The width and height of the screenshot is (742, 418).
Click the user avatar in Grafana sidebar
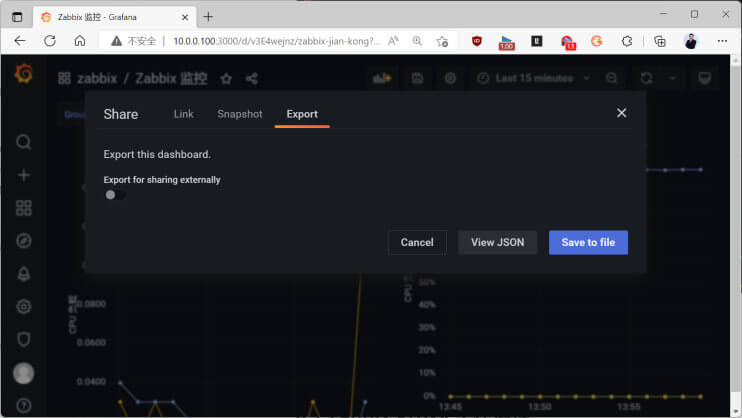click(x=23, y=373)
